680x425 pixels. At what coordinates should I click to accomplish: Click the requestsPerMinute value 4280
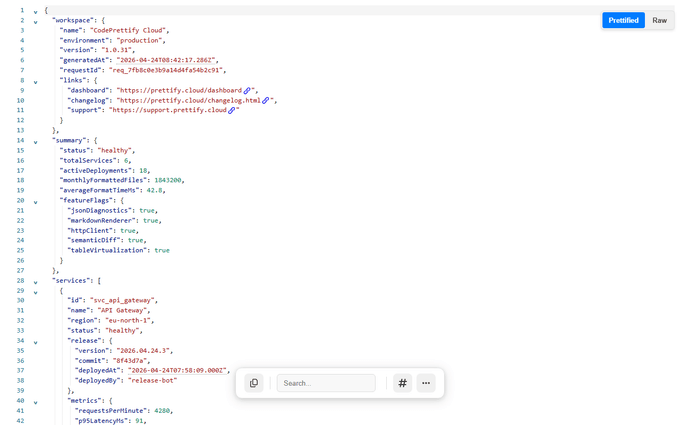[x=162, y=411]
